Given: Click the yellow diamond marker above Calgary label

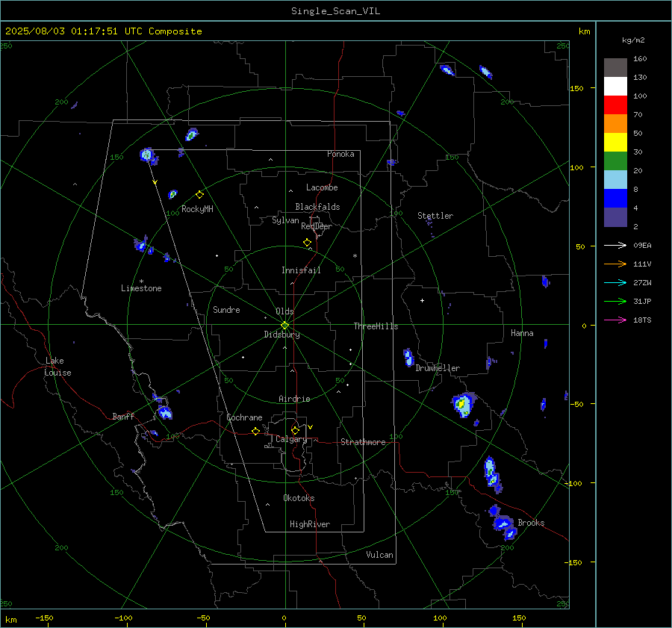Looking at the screenshot, I should [x=295, y=430].
